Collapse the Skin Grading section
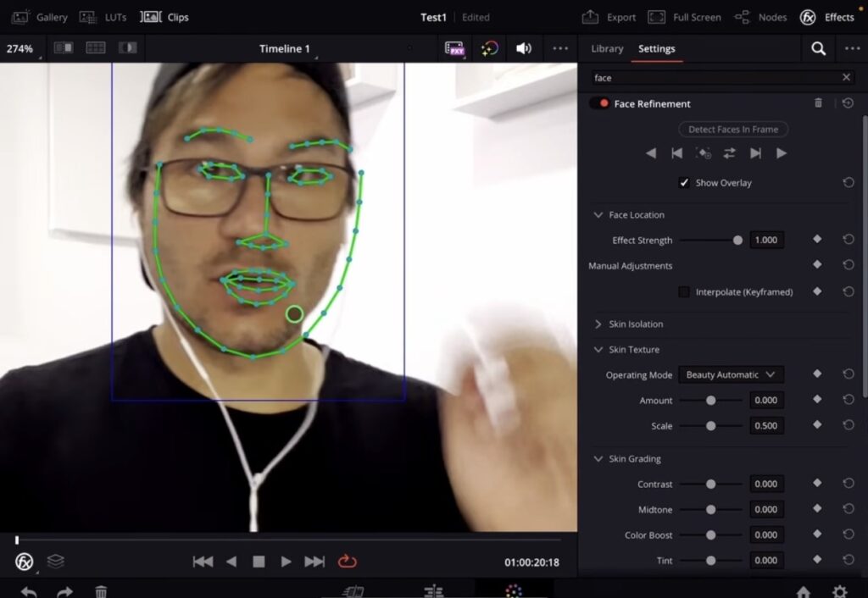868x598 pixels. tap(598, 459)
